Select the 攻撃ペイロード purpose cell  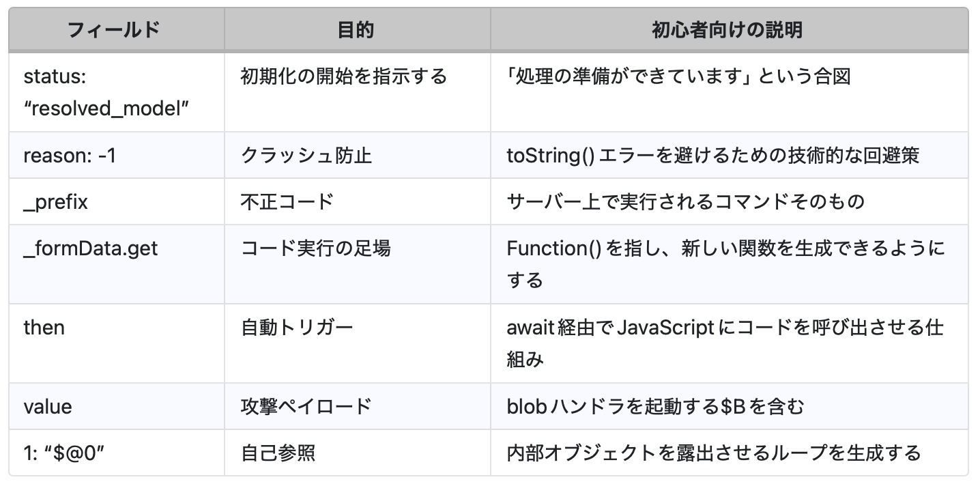(306, 407)
